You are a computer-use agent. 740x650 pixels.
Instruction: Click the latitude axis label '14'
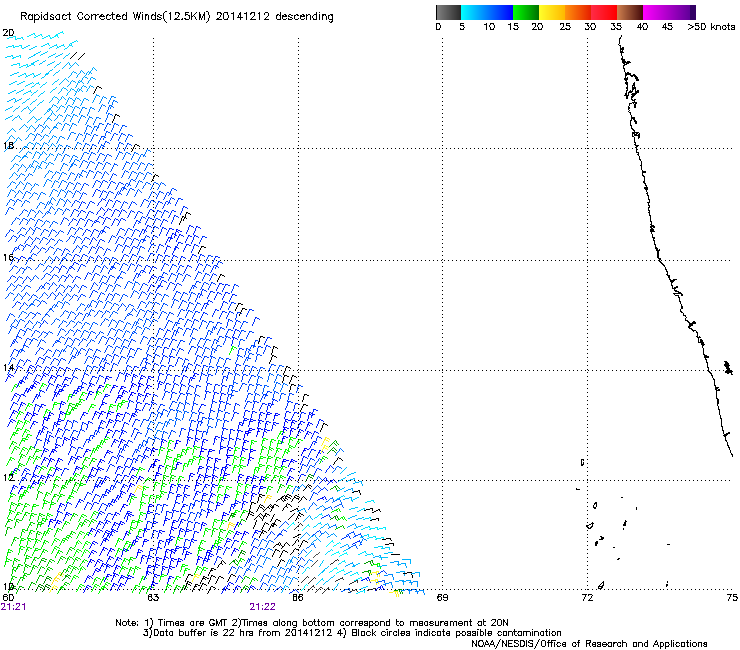pyautogui.click(x=8, y=367)
